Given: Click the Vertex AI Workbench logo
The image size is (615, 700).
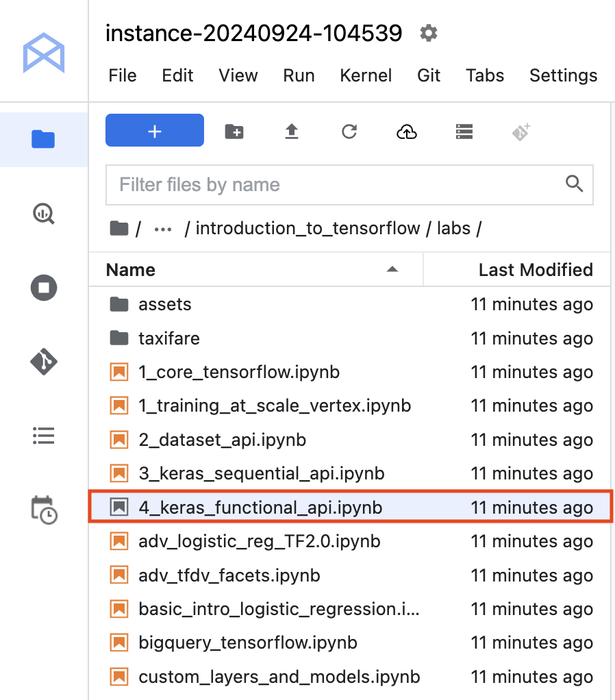Looking at the screenshot, I should (x=44, y=53).
